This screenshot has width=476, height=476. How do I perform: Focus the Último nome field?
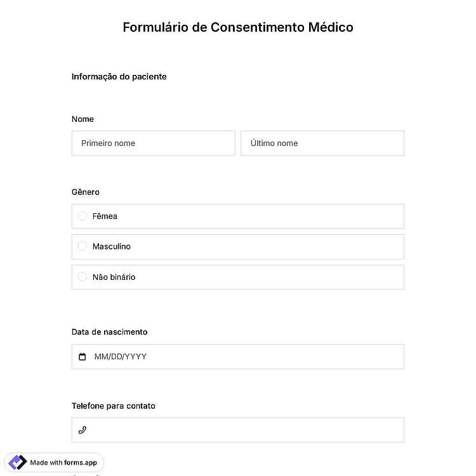pos(322,143)
